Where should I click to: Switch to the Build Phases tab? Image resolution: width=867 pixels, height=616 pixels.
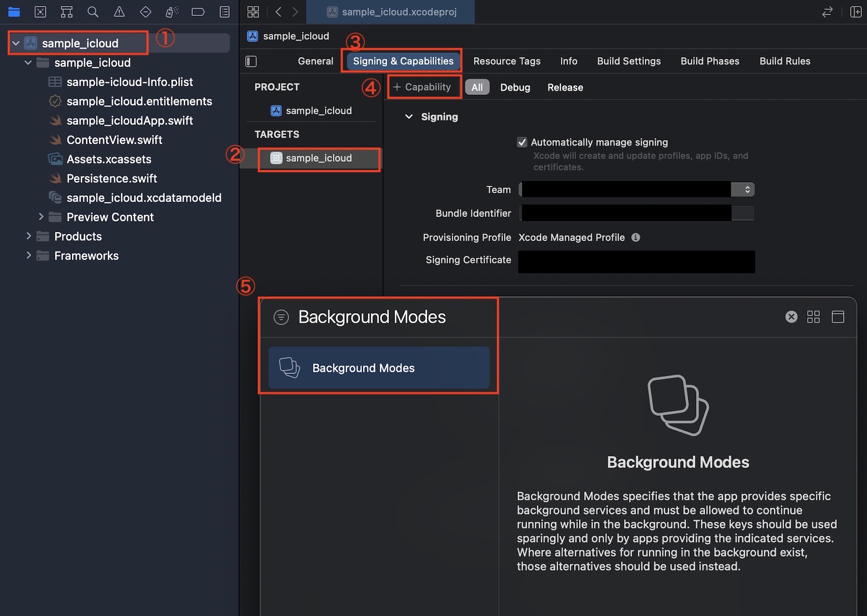tap(710, 61)
